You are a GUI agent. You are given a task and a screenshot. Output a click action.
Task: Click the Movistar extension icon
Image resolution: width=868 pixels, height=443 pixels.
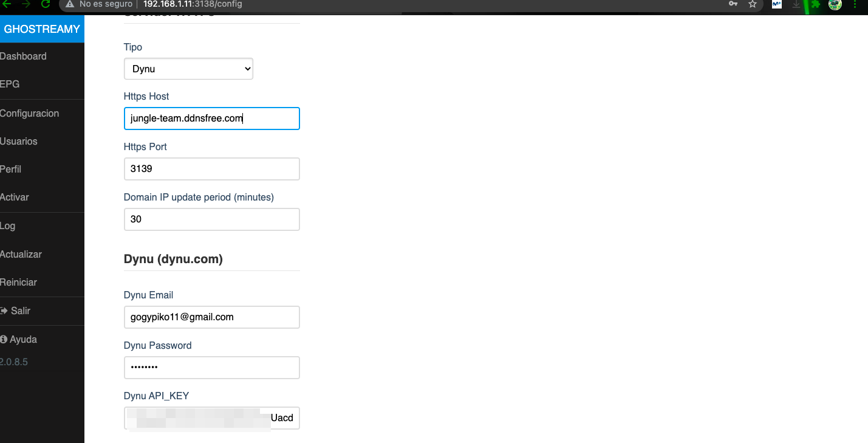(x=776, y=4)
